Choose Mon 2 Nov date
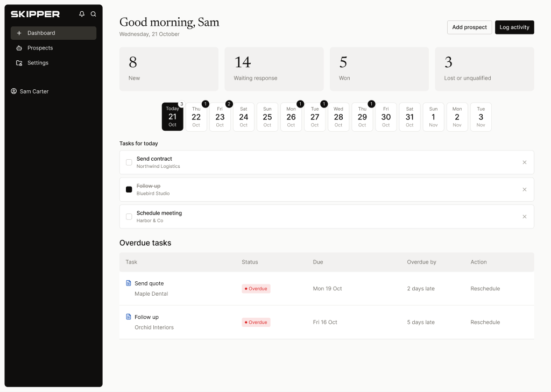Viewport: 551px width, 392px height. click(x=457, y=117)
